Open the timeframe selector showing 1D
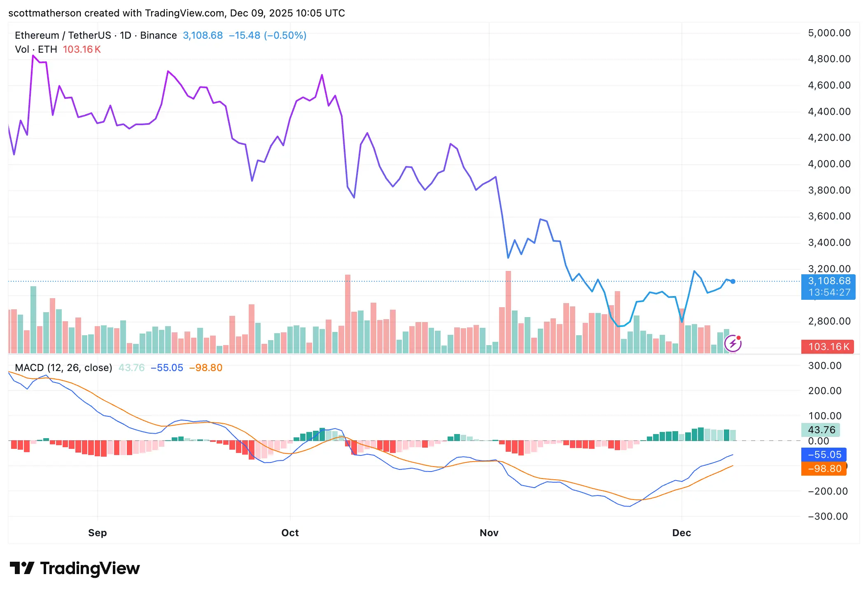Viewport: 868px width, 593px height. point(126,35)
